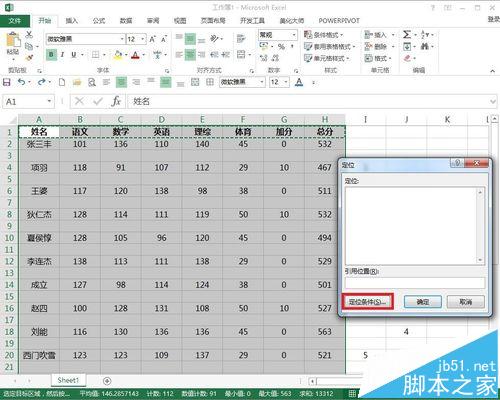Image resolution: width=500 pixels, height=400 pixels.
Task: Apply Percent Style with the % icon
Action: pos(282,47)
